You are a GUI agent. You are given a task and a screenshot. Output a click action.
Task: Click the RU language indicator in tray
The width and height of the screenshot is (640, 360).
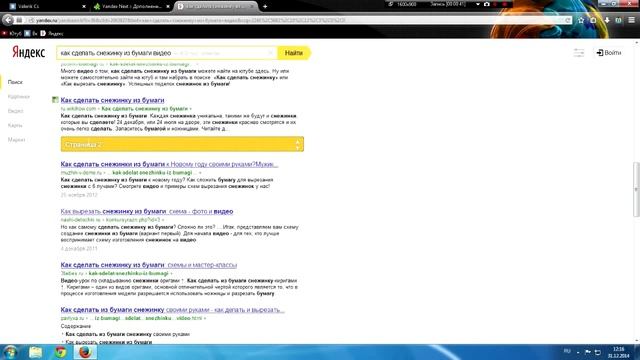(x=567, y=351)
